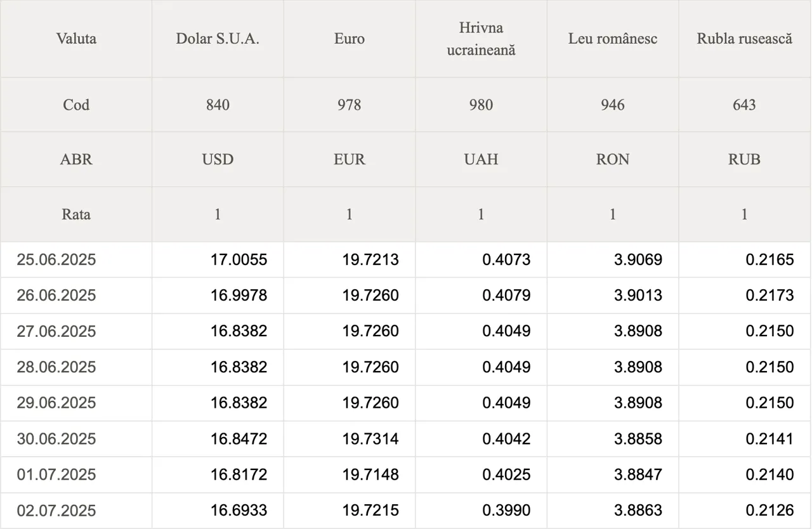Screen dimensions: 812x529
Task: Select the USD rate 16.8172
Action: (239, 474)
